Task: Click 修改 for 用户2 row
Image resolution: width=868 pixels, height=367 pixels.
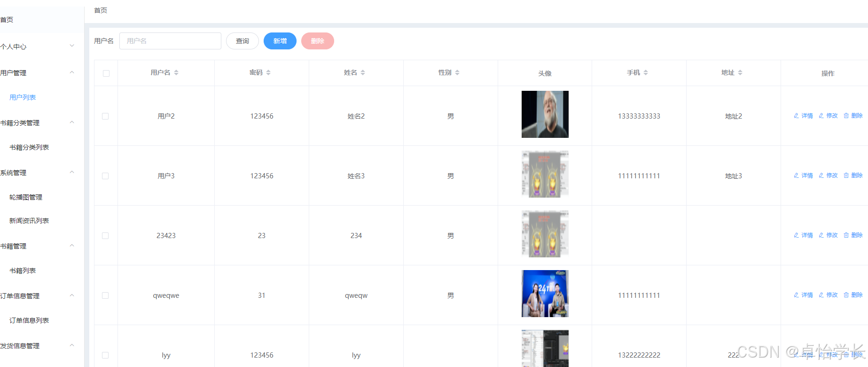Action: 828,116
